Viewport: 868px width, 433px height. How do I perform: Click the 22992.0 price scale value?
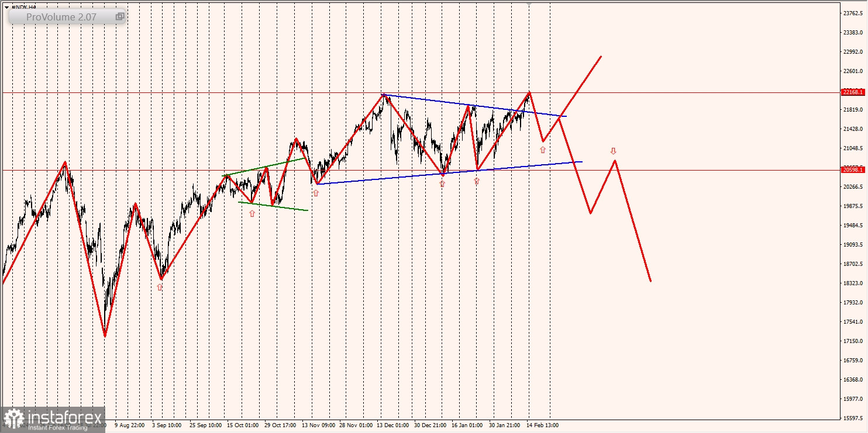pos(854,52)
